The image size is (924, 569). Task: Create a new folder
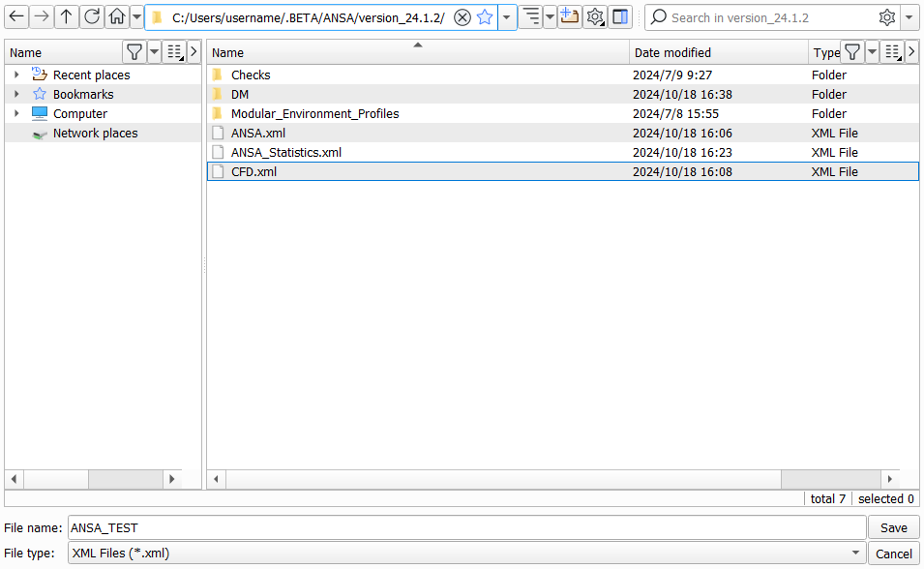point(569,17)
